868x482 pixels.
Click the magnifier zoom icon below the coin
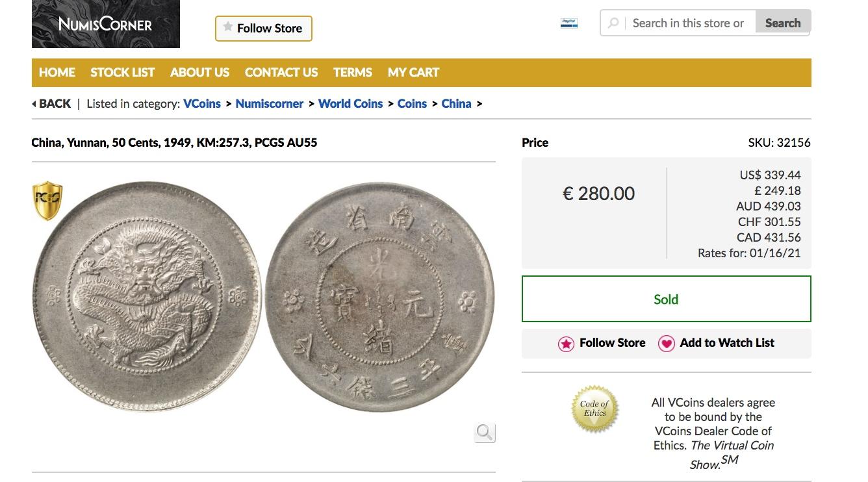pyautogui.click(x=485, y=432)
